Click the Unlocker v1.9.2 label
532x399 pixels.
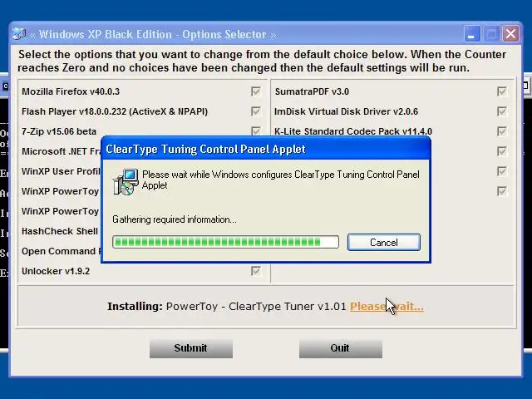point(56,272)
